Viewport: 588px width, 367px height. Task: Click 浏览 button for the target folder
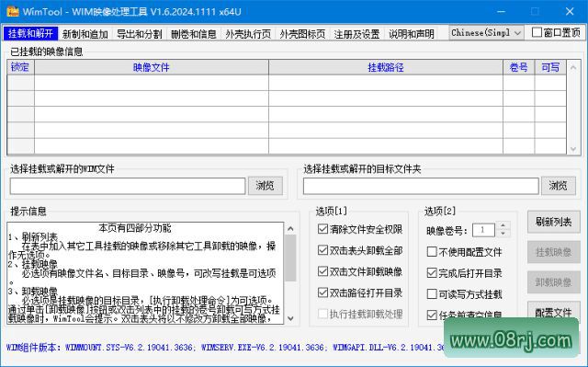(559, 186)
